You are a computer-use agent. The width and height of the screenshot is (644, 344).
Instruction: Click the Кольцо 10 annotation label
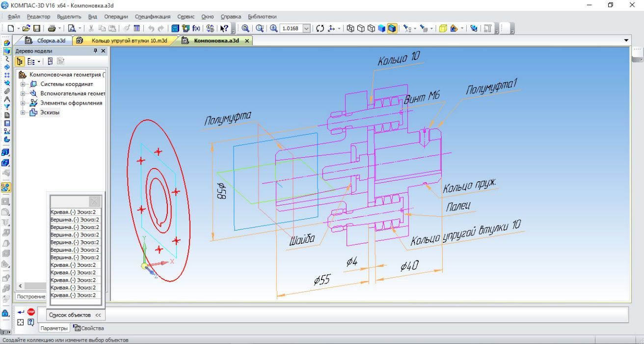click(x=398, y=59)
